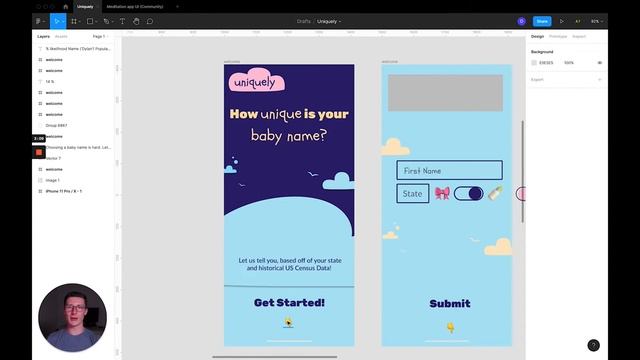This screenshot has height=360, width=640.
Task: Open the help question mark button
Action: click(x=593, y=345)
